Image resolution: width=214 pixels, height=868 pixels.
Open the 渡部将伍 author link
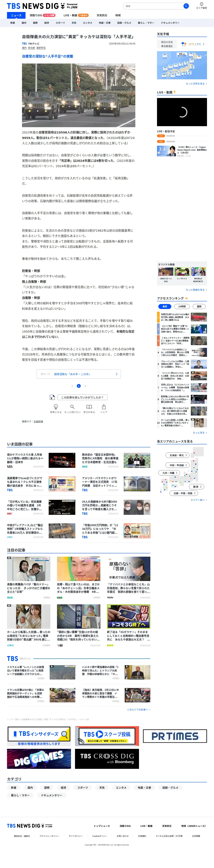pos(41,48)
